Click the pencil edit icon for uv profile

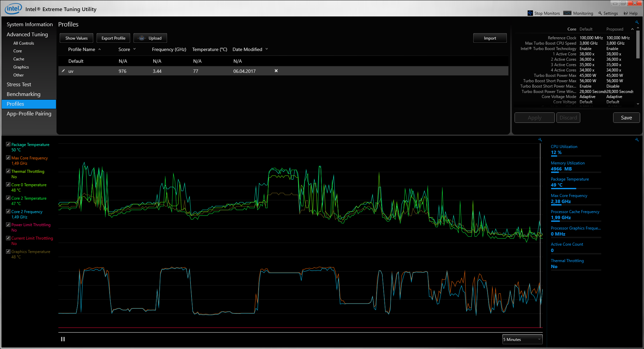click(63, 71)
